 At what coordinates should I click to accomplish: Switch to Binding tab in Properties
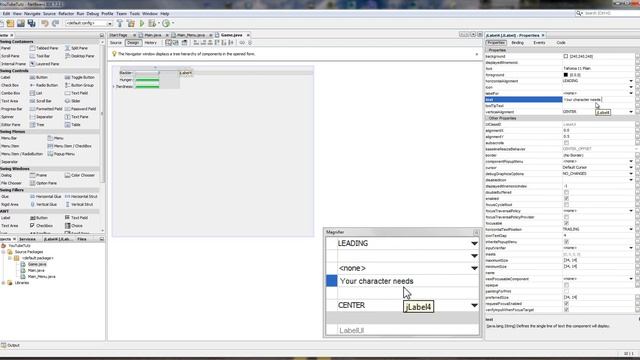518,42
